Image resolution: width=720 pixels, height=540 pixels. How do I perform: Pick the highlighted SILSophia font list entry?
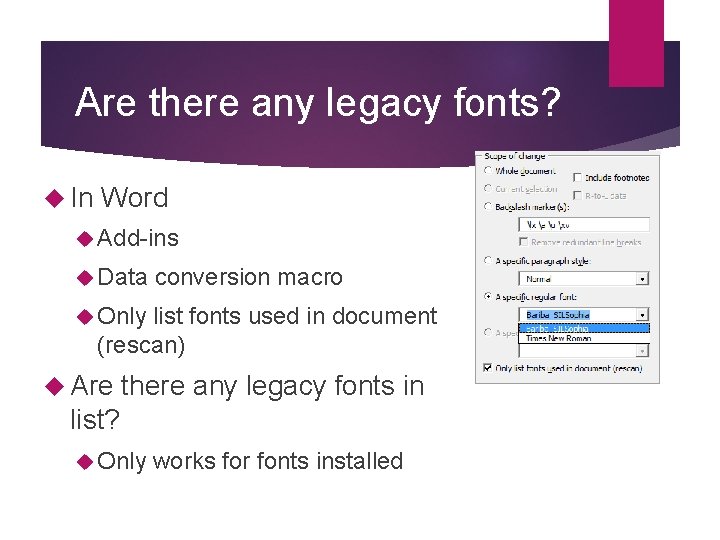click(x=584, y=328)
